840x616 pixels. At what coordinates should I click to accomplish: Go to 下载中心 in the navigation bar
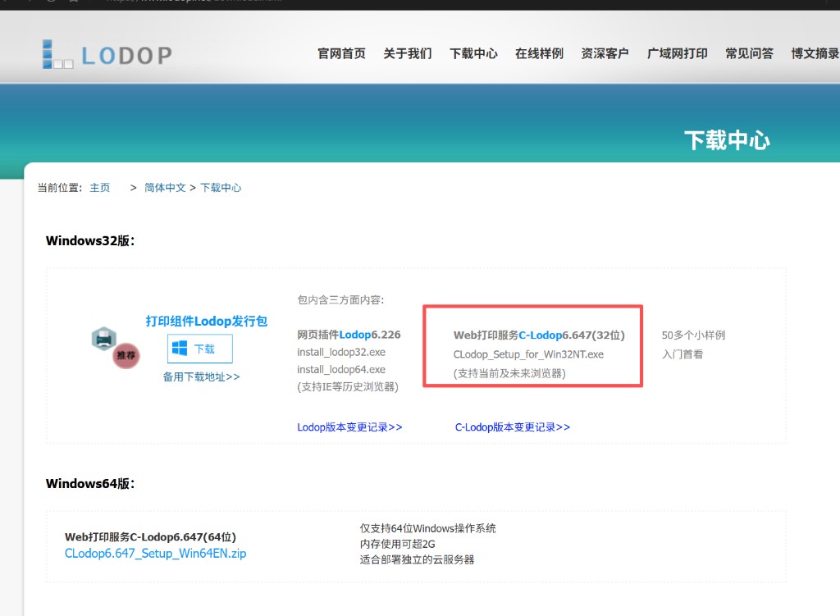pyautogui.click(x=473, y=53)
